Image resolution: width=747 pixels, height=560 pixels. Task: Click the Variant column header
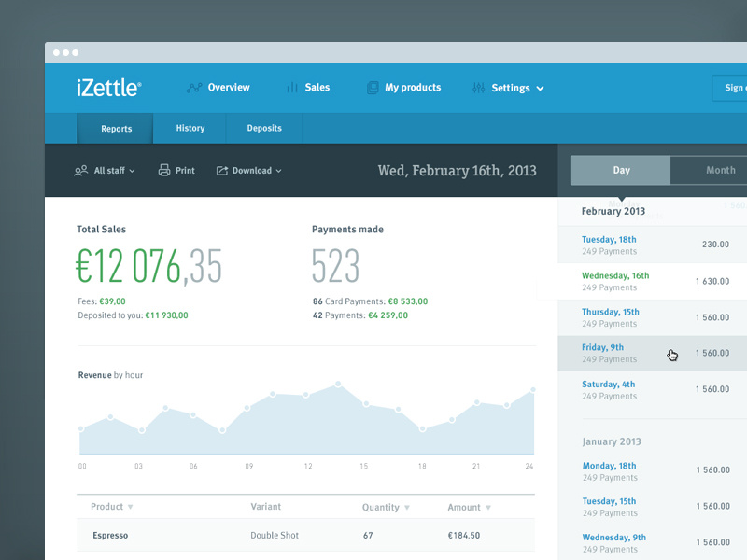(266, 507)
